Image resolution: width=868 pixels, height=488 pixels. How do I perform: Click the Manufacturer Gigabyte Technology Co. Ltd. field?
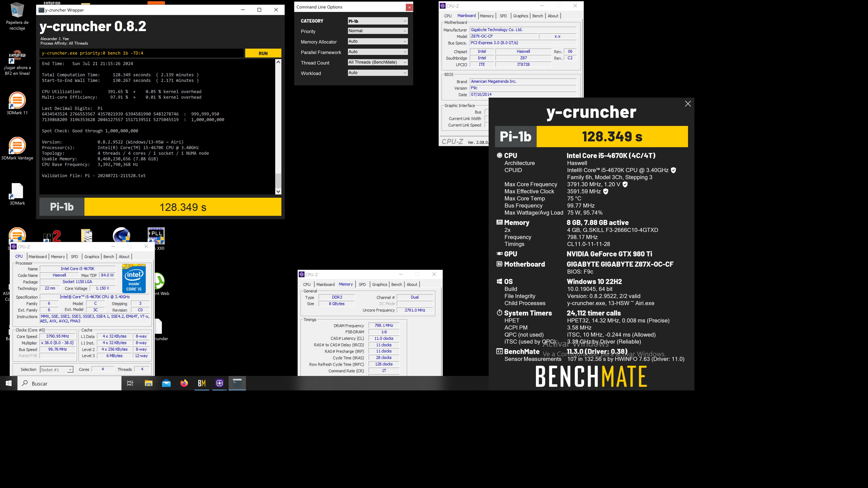click(x=523, y=30)
